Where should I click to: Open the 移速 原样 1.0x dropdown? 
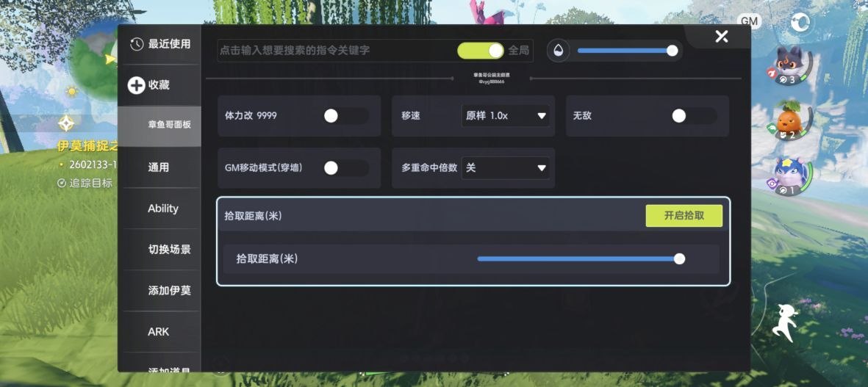pos(506,116)
